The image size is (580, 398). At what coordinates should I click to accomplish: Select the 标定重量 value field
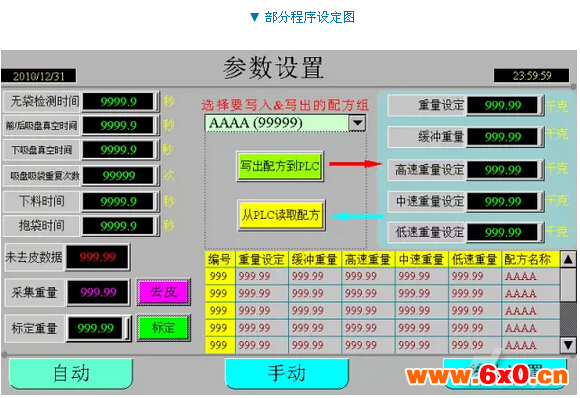pos(95,328)
